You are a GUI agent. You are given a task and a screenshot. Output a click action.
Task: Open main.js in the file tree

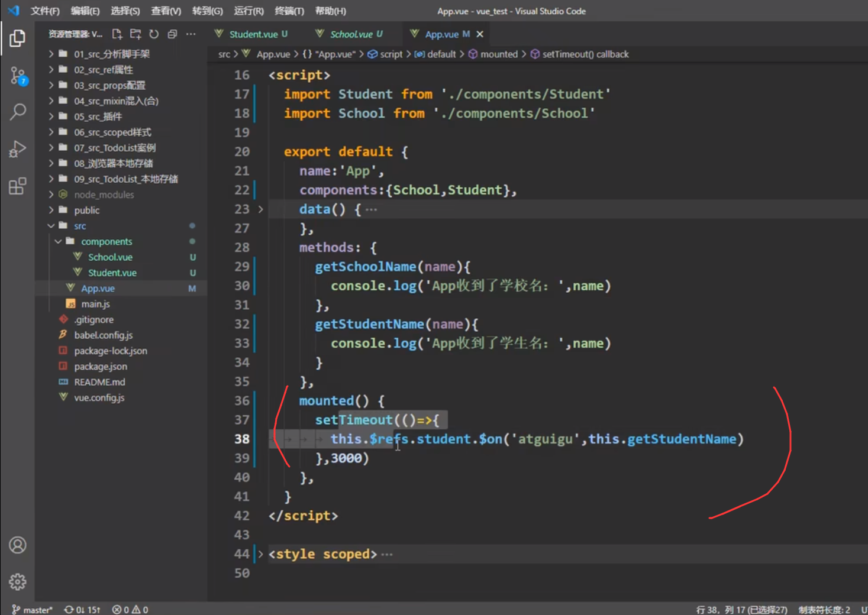coord(95,304)
